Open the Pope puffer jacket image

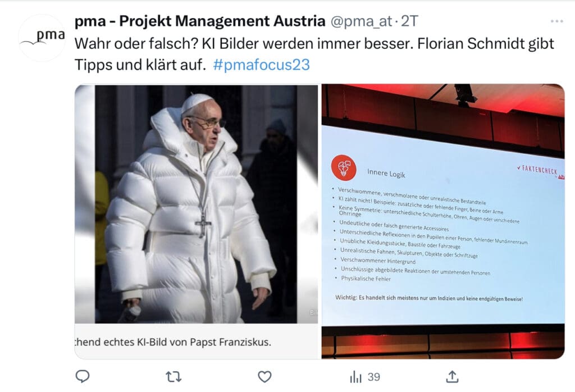[196, 204]
